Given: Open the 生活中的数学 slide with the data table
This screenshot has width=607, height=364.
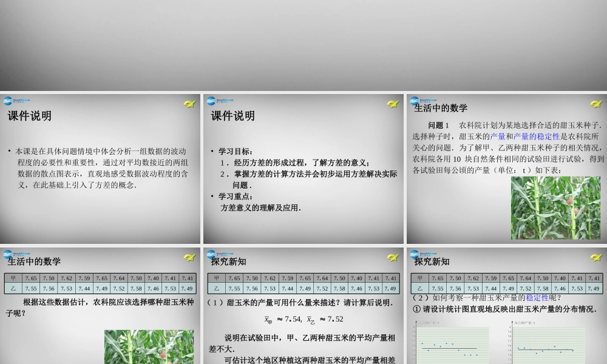Looking at the screenshot, I should pyautogui.click(x=100, y=306).
